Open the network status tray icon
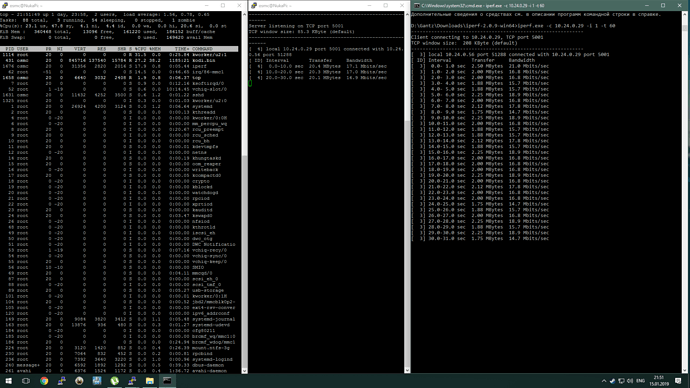The width and height of the screenshot is (690, 388). (x=621, y=381)
